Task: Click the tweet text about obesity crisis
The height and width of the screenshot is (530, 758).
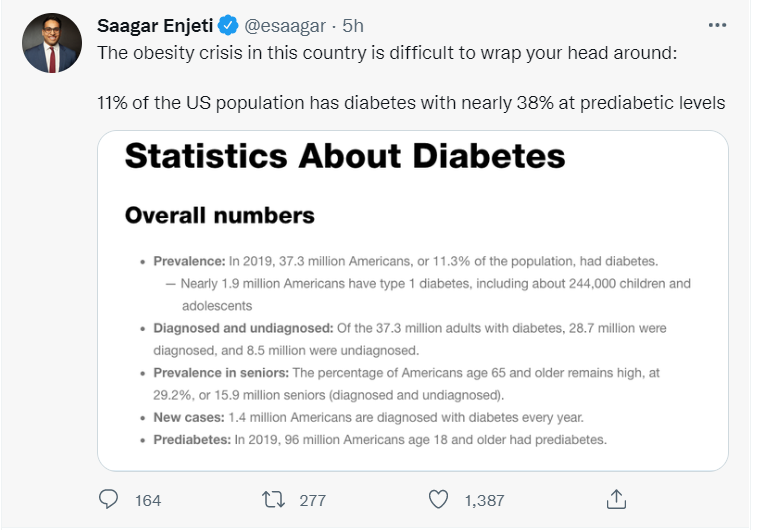Action: click(387, 53)
